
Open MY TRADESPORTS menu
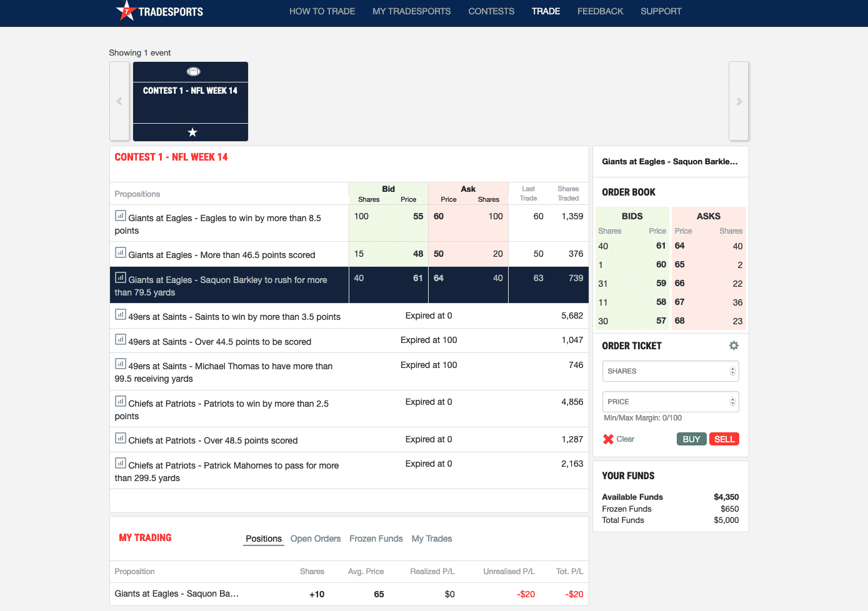[x=411, y=11]
